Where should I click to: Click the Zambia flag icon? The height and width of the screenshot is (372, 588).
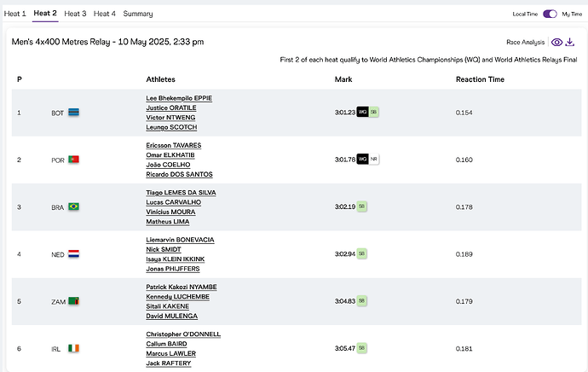coord(73,301)
